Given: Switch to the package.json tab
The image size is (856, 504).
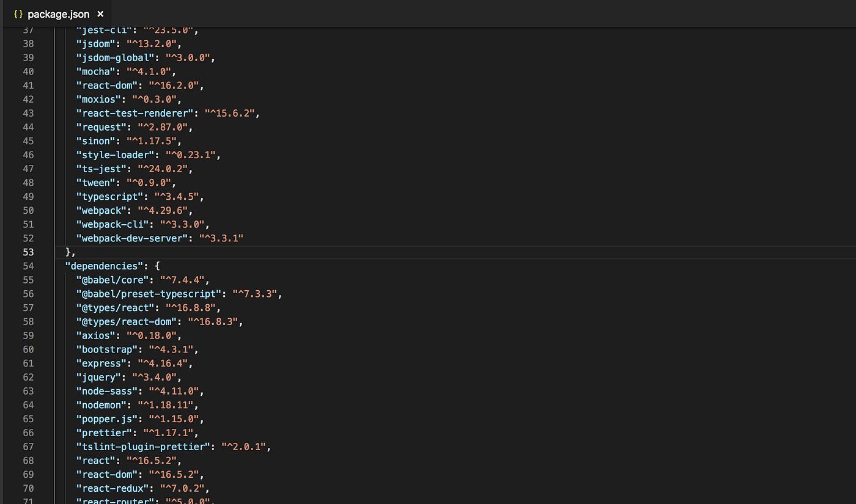Looking at the screenshot, I should pos(58,13).
